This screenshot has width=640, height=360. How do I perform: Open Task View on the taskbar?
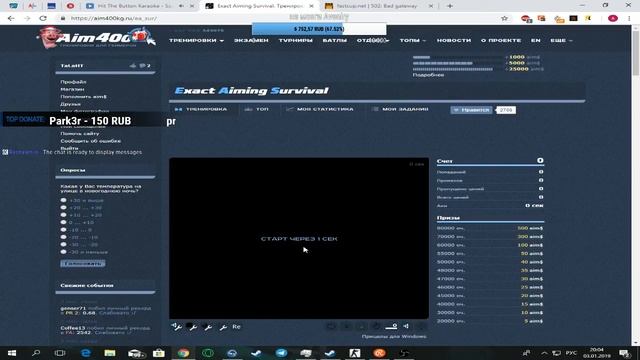(60, 353)
